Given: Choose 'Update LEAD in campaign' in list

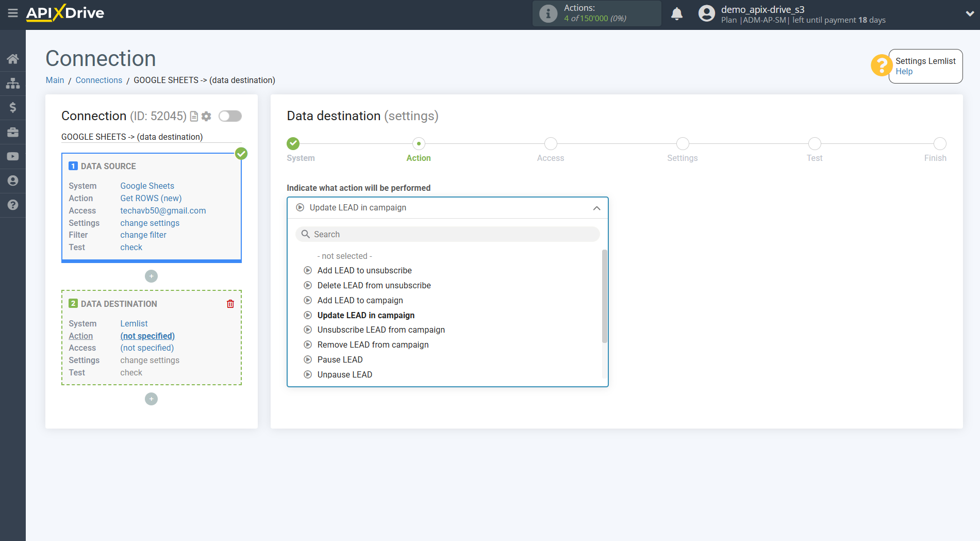Looking at the screenshot, I should point(366,315).
